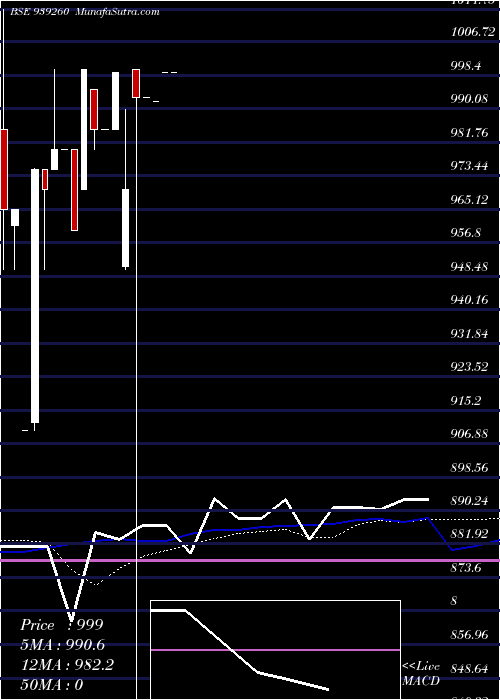Click the MACD inset chart box
This screenshot has height=700, width=500.
click(275, 650)
